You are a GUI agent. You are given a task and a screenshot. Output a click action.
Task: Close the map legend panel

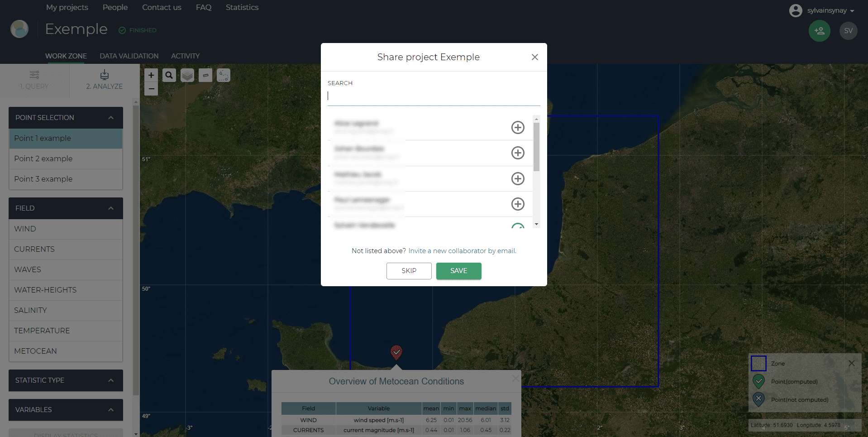(x=852, y=363)
